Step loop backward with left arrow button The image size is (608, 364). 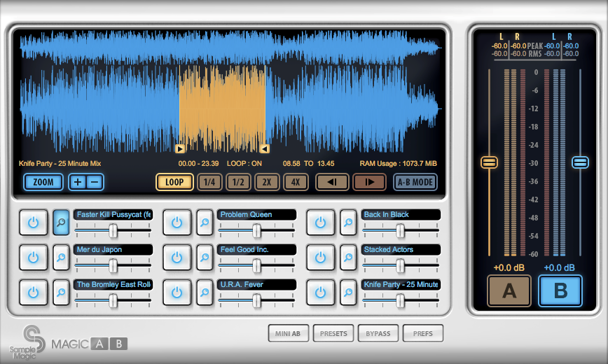coord(332,182)
